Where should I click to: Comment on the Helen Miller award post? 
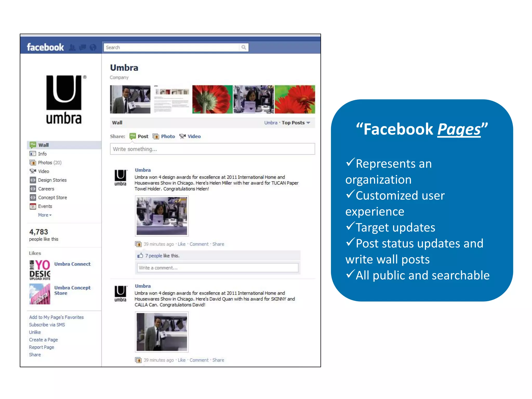(x=199, y=244)
